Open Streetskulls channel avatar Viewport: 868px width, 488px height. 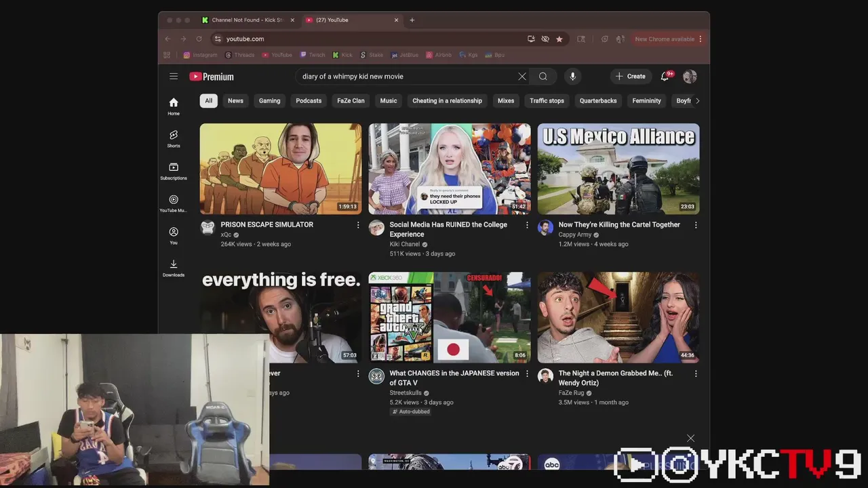[376, 376]
